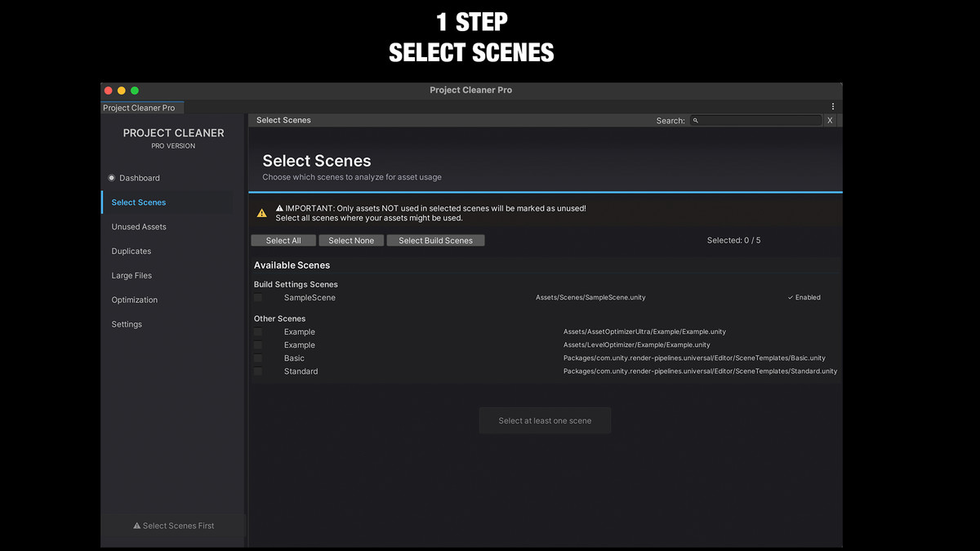Open the Duplicates section
Viewport: 980px width, 551px height.
pyautogui.click(x=131, y=251)
